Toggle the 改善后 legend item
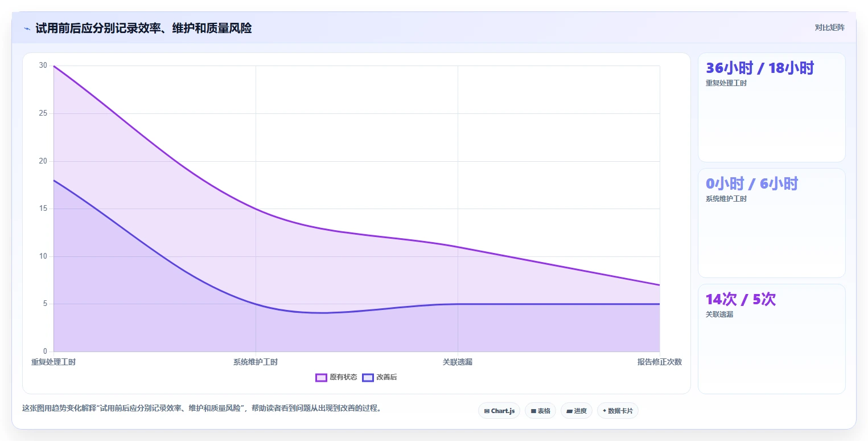 tap(380, 377)
